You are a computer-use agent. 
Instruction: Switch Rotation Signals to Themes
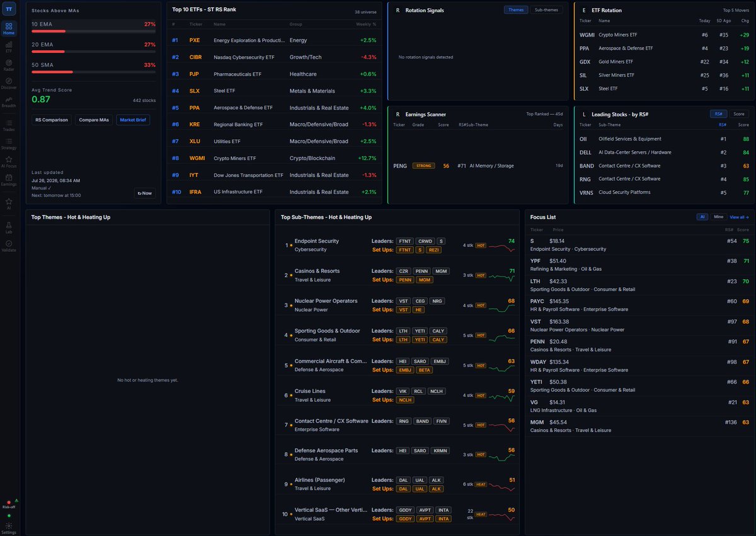pyautogui.click(x=516, y=10)
